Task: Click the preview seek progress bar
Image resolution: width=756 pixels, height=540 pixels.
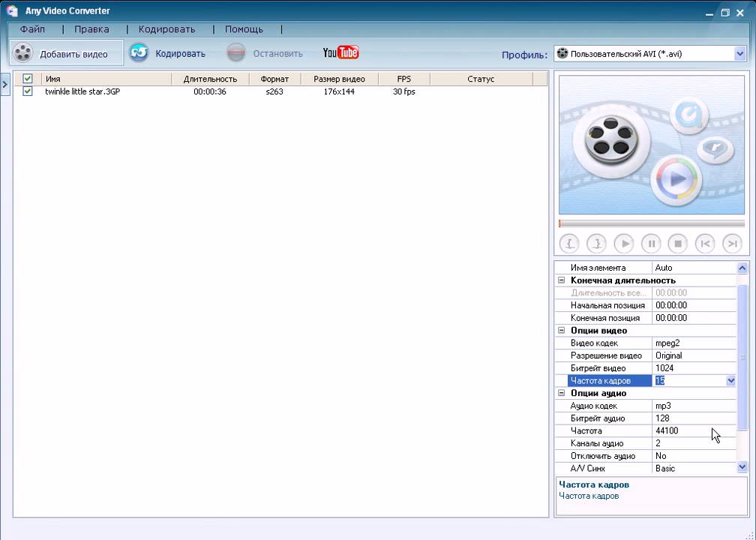Action: pyautogui.click(x=652, y=223)
